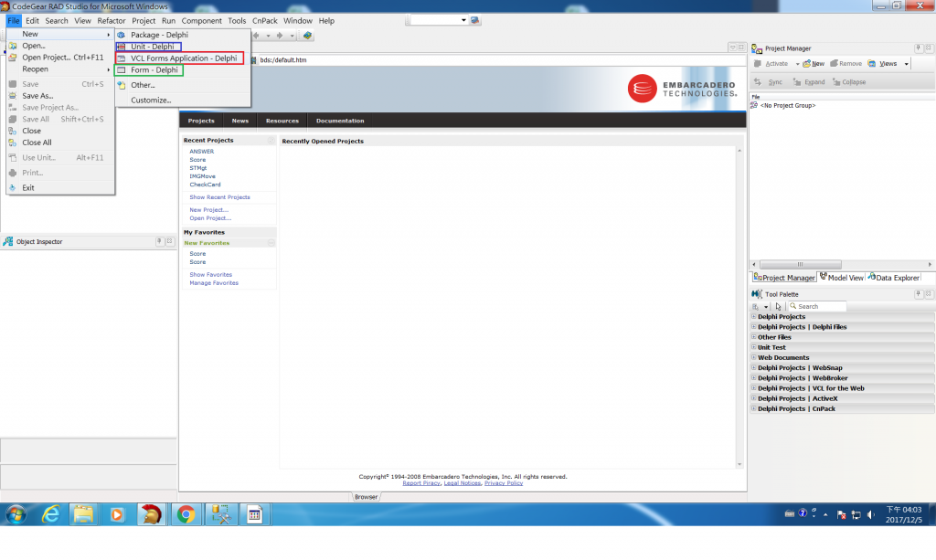Click Collapse in Project Manager toolbar
Screen dimensions: 936x560
849,82
